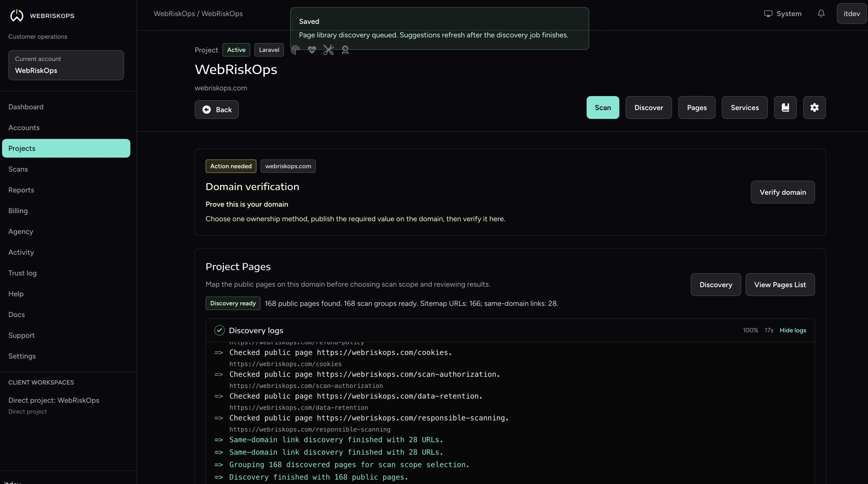This screenshot has width=868, height=484.
Task: Click the Active status badge
Action: point(236,50)
